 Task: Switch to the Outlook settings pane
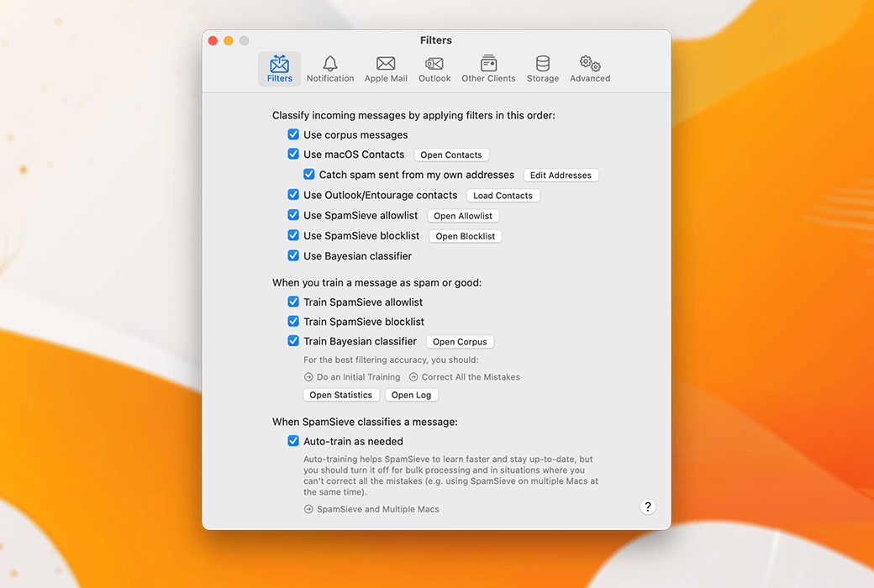coord(434,69)
